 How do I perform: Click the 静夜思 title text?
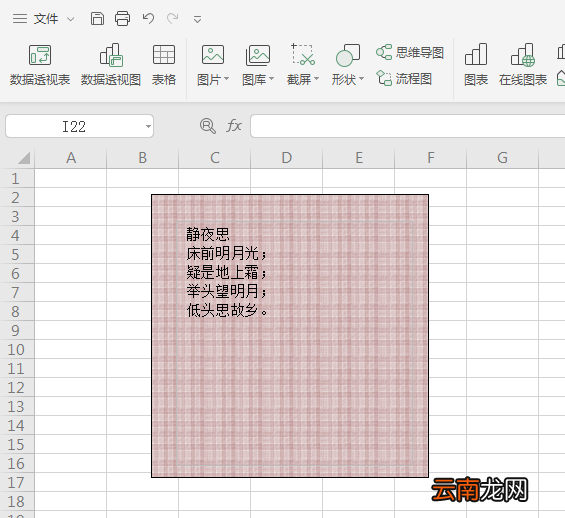click(x=208, y=235)
